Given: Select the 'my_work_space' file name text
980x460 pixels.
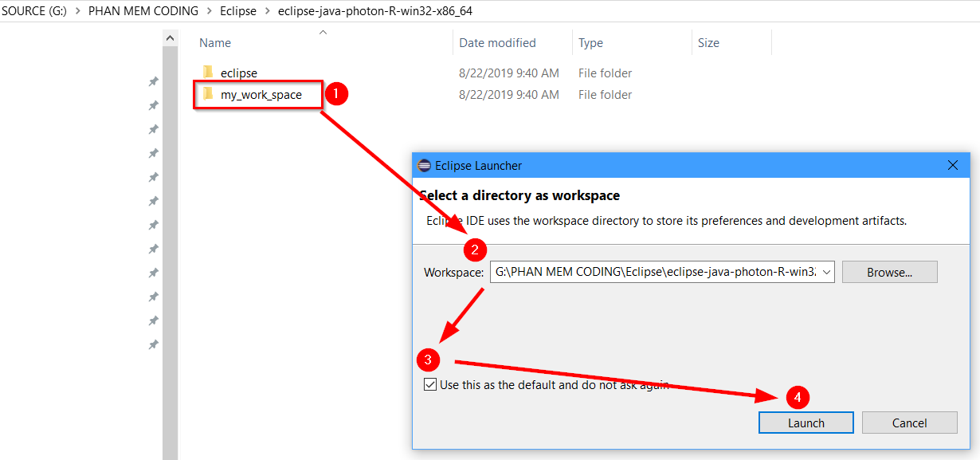Looking at the screenshot, I should click(x=261, y=95).
